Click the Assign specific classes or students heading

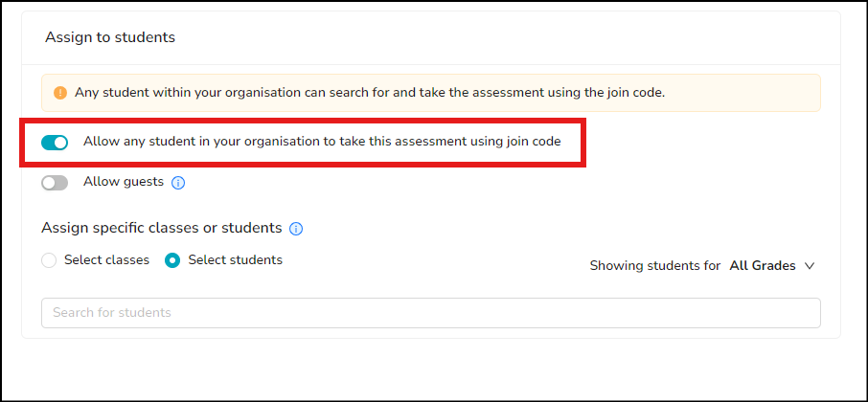(x=162, y=228)
